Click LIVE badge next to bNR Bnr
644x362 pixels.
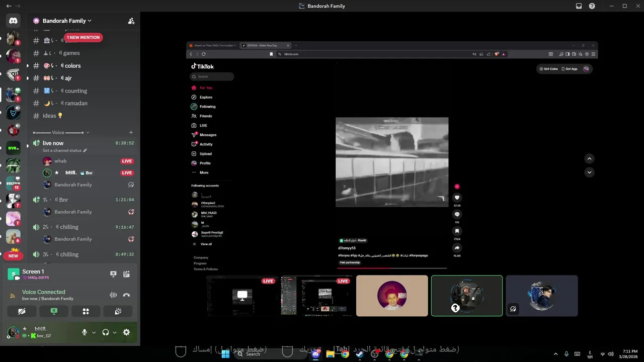pos(127,173)
